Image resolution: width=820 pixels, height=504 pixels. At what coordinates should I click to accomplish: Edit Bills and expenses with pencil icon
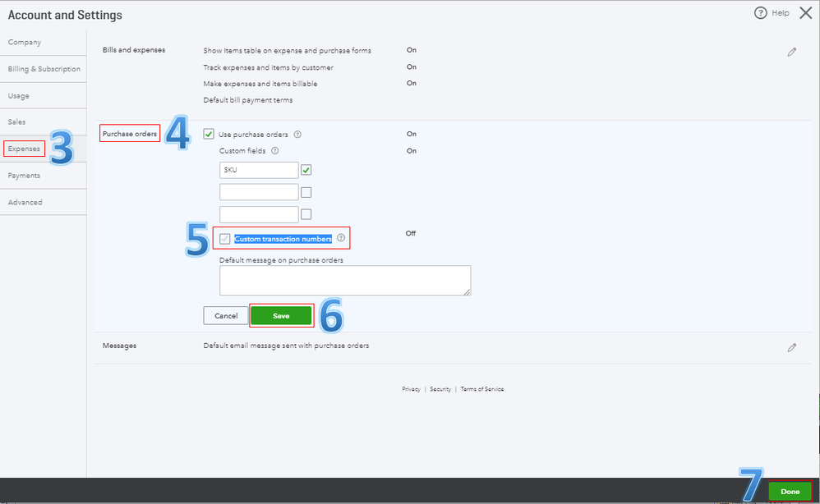coord(792,52)
